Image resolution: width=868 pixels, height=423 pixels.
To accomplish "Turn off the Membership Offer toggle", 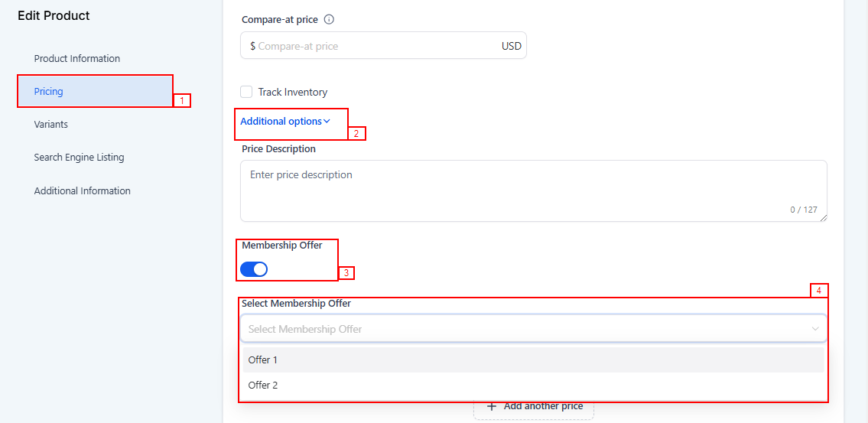I will click(x=254, y=269).
